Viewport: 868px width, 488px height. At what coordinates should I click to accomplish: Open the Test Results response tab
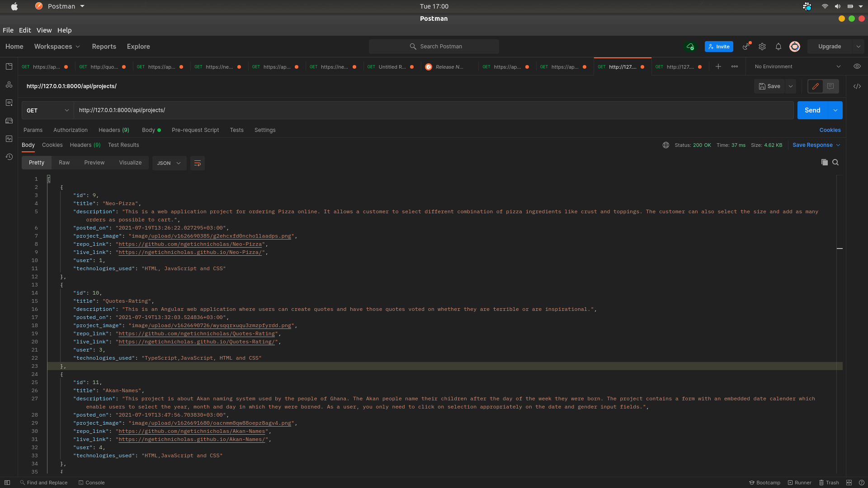[x=123, y=145]
